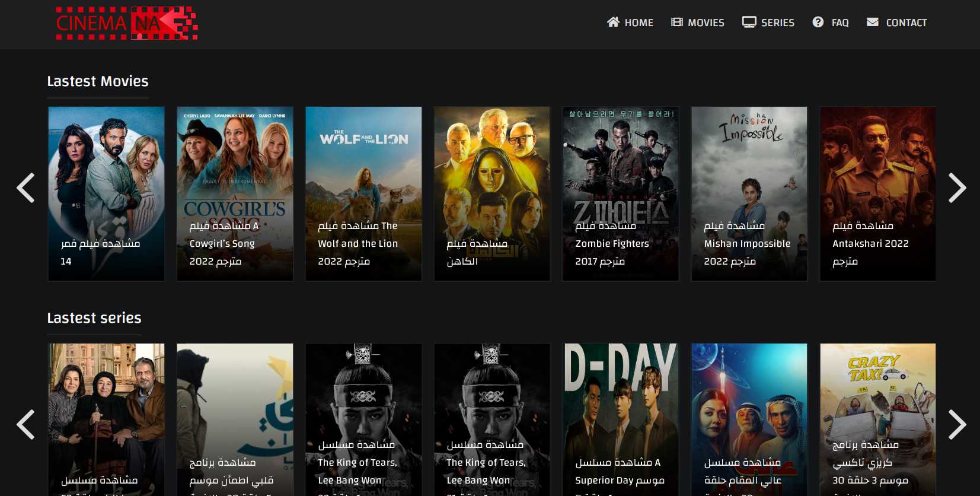Screen dimensions: 980x496
Task: Open the Lastest Movies heading
Action: coord(98,81)
